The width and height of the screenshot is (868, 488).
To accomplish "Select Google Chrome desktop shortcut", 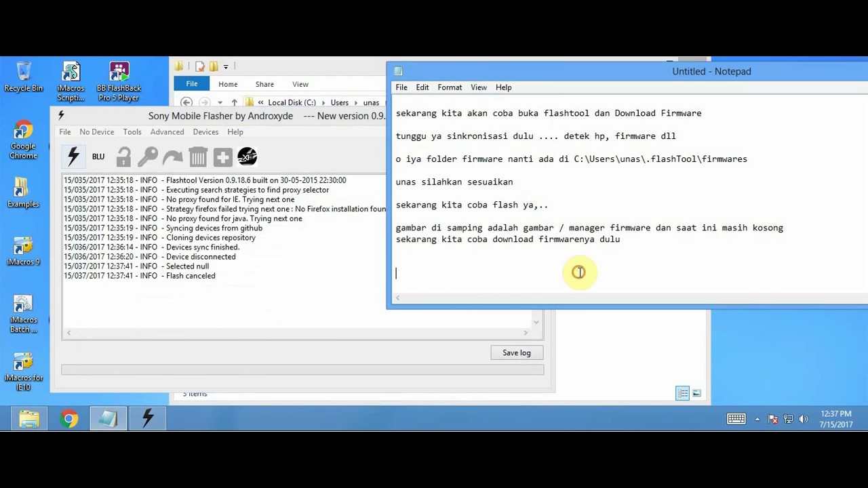I will point(23,140).
